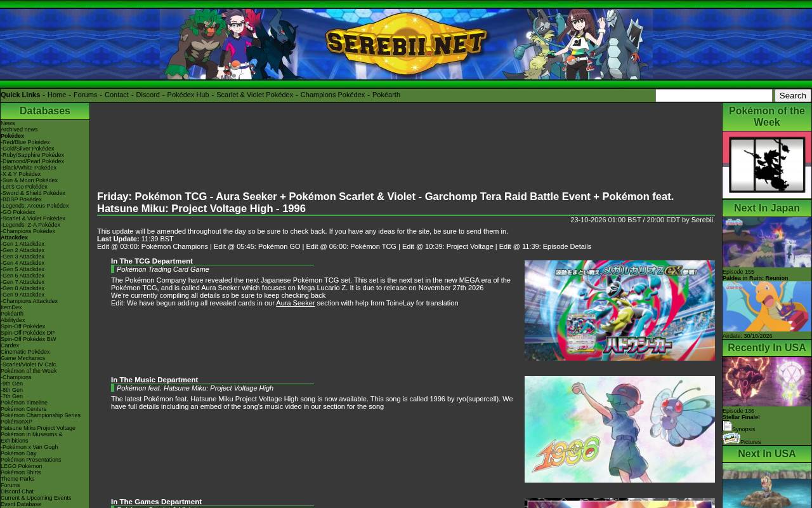Open ItemDex in the sidebar
812x508 pixels.
[x=11, y=307]
